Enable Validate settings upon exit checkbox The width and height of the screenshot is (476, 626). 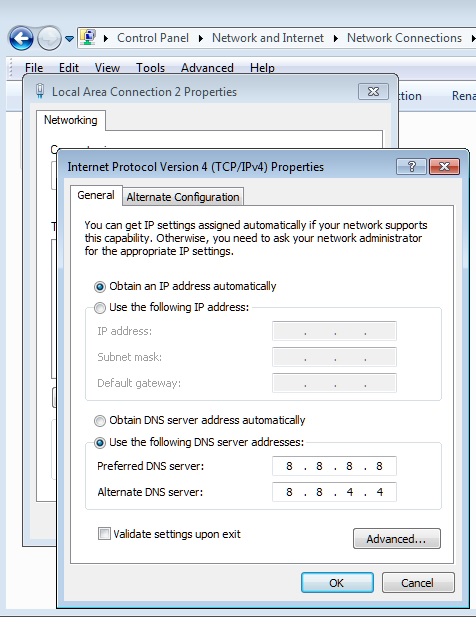104,534
